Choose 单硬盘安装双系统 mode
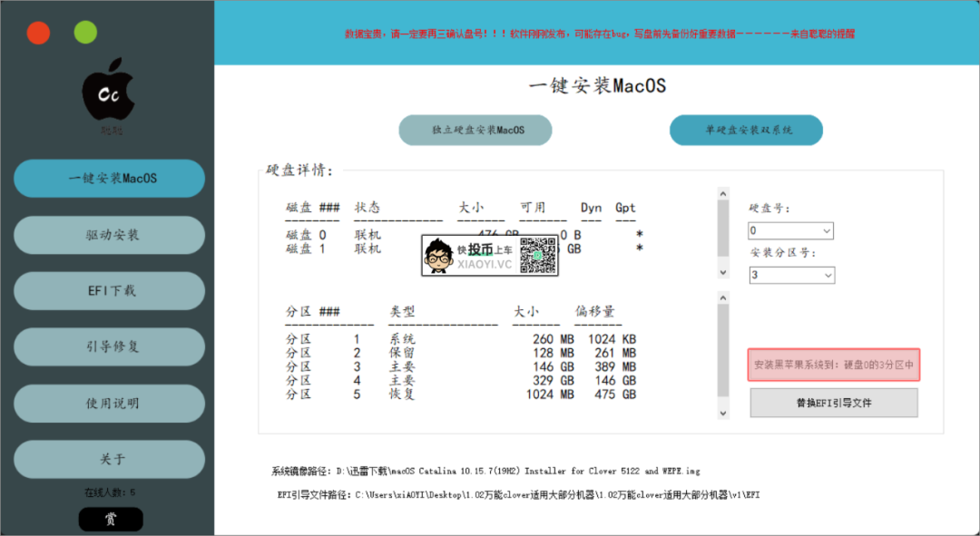Screen dimensions: 980x536 (x=746, y=130)
